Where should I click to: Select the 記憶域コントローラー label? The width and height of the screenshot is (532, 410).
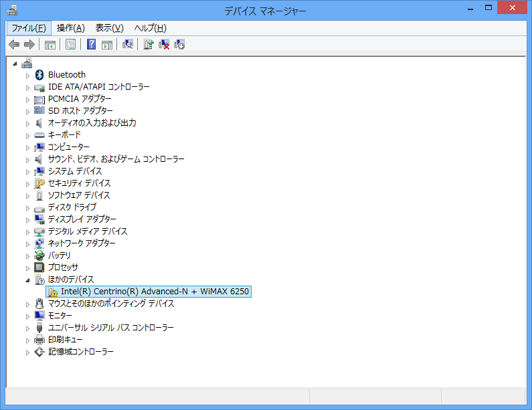[81, 352]
